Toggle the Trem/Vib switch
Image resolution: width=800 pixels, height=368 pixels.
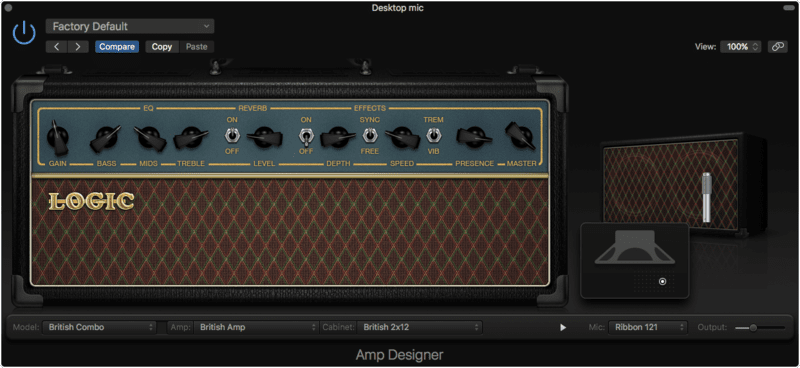[x=433, y=135]
